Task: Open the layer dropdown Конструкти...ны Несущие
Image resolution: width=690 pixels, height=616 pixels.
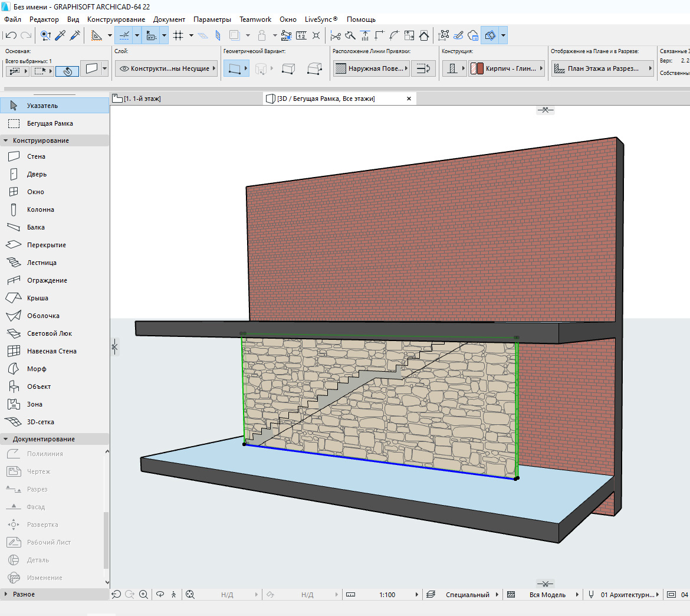Action: point(166,68)
